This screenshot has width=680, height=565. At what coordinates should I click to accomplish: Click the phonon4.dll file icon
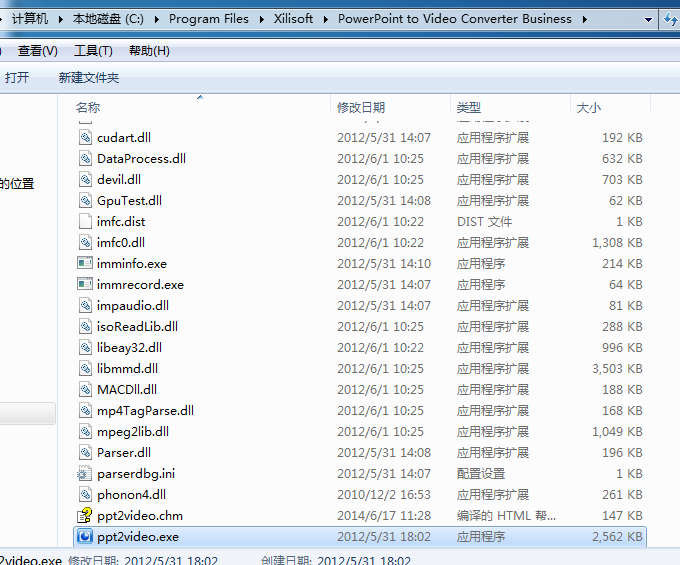pyautogui.click(x=85, y=495)
